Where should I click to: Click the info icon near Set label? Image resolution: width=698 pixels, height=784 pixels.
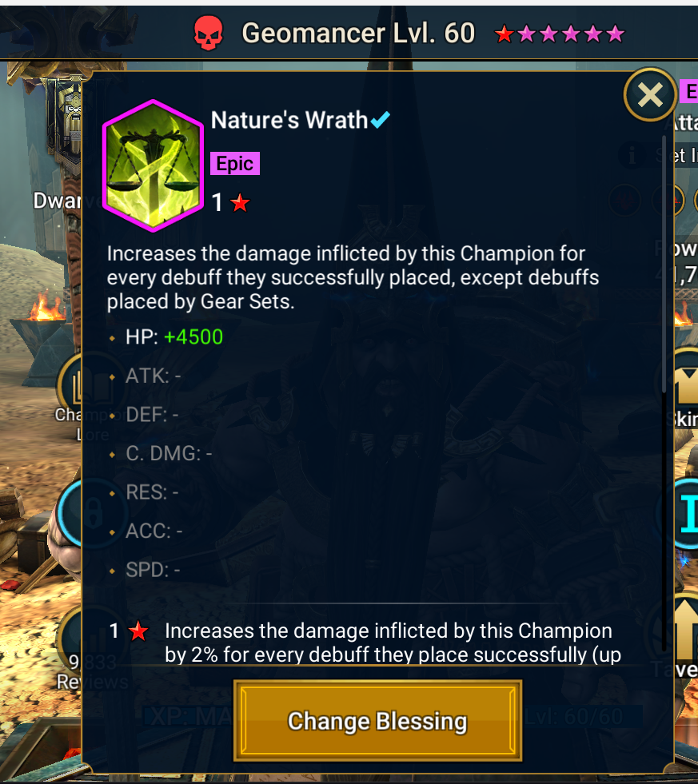(632, 156)
